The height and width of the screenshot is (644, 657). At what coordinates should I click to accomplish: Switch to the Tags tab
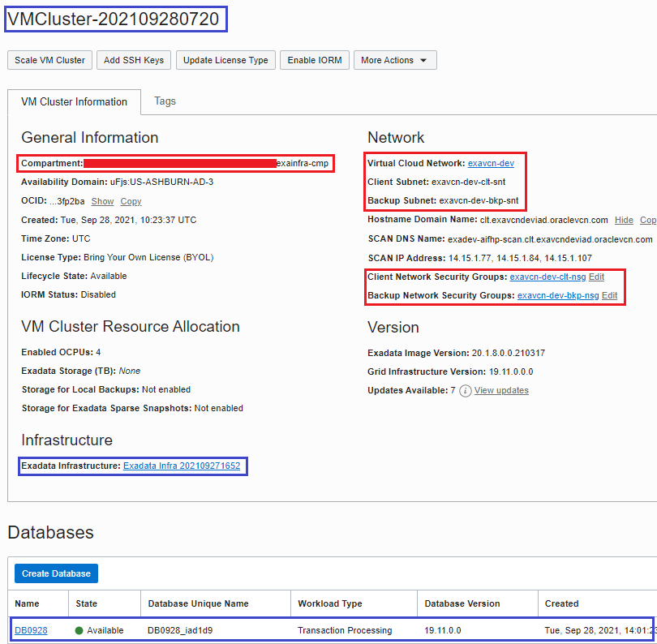pyautogui.click(x=165, y=101)
